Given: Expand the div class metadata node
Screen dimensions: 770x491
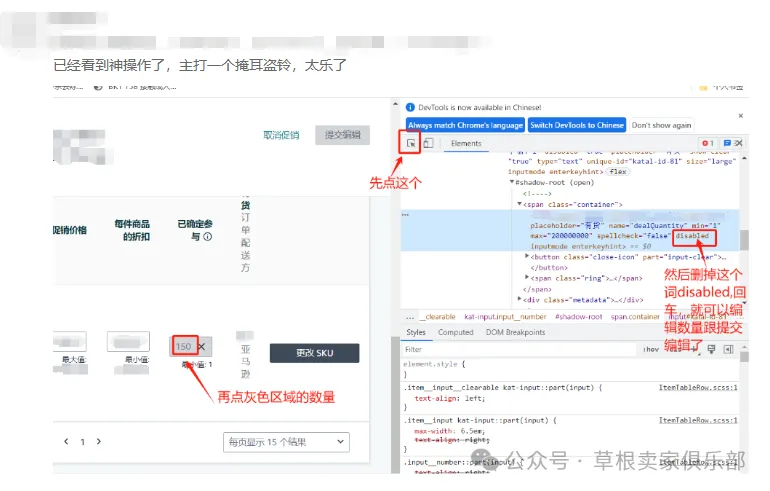Looking at the screenshot, I should 520,299.
